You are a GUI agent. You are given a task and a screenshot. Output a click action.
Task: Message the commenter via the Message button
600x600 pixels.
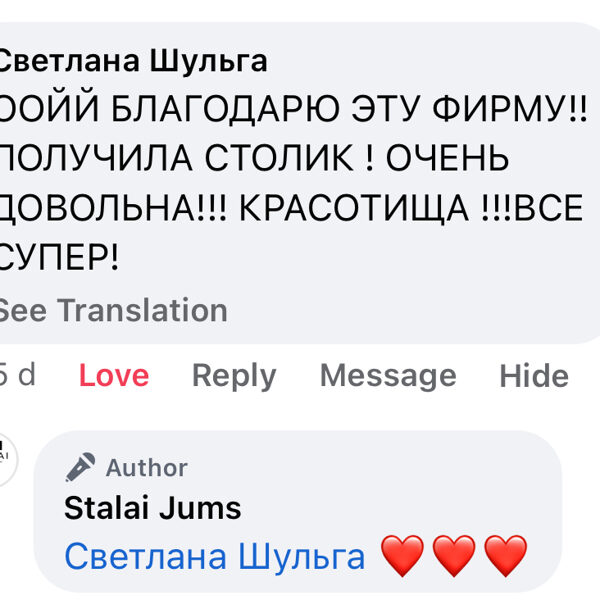(388, 376)
